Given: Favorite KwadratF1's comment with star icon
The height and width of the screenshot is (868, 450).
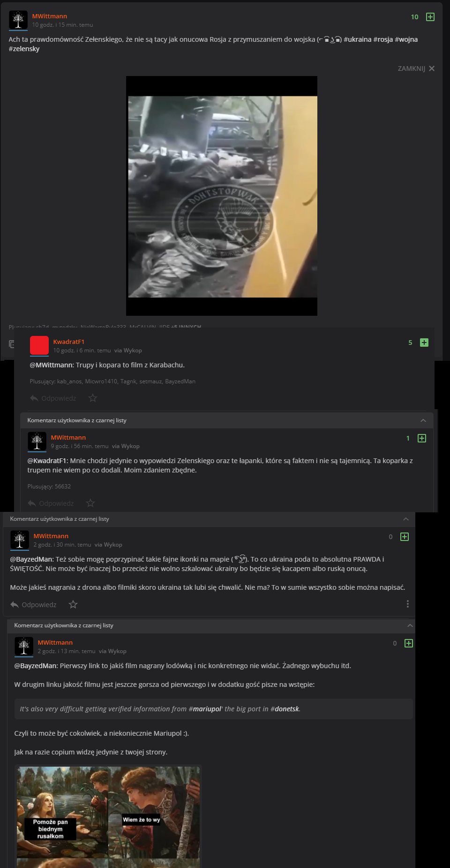Looking at the screenshot, I should coord(93,398).
